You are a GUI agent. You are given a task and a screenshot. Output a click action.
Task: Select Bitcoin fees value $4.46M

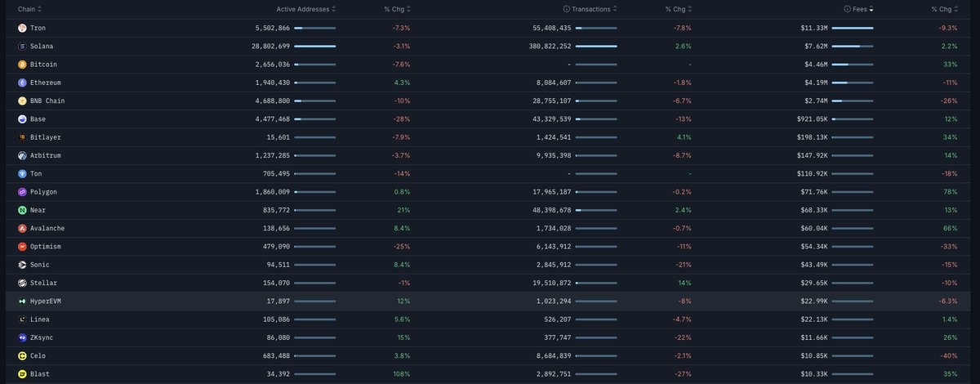[x=815, y=64]
